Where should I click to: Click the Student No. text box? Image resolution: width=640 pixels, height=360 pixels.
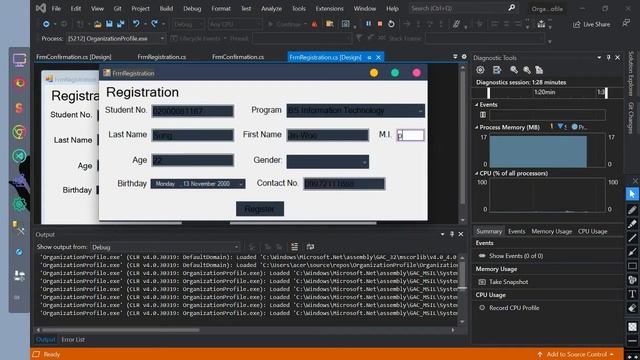pos(193,111)
